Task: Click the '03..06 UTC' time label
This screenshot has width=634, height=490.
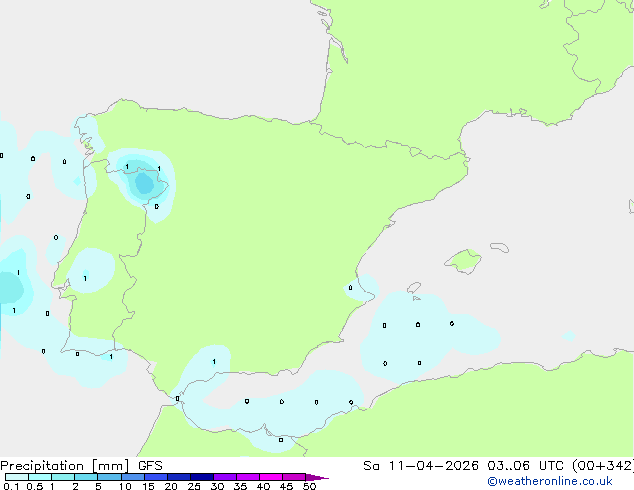Action: (525, 466)
